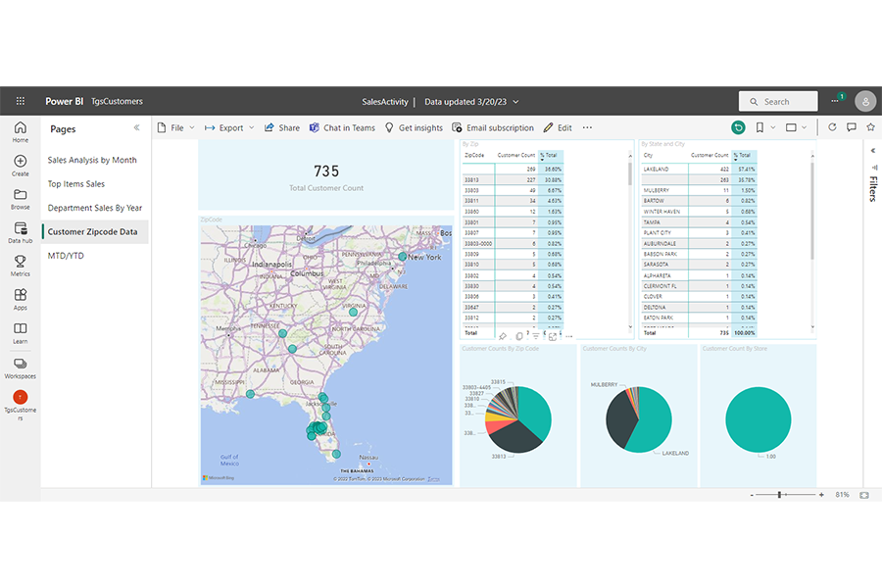
Task: Click the zoom slider handle
Action: point(780,495)
